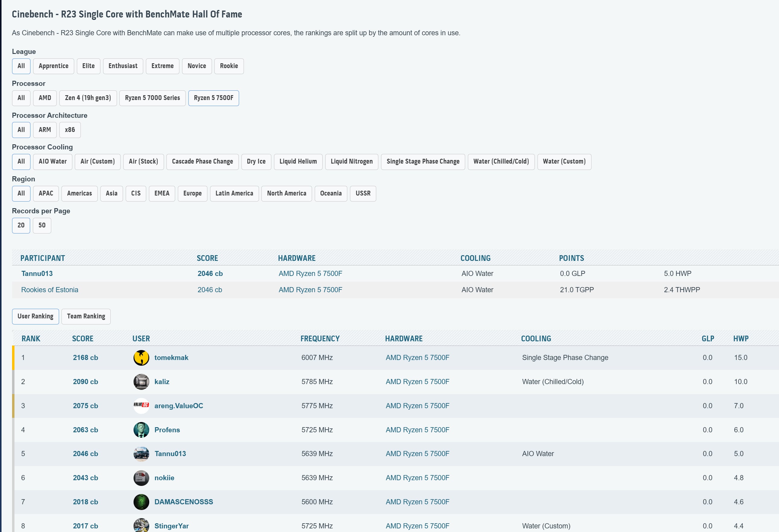Filter region by CIS

click(136, 193)
